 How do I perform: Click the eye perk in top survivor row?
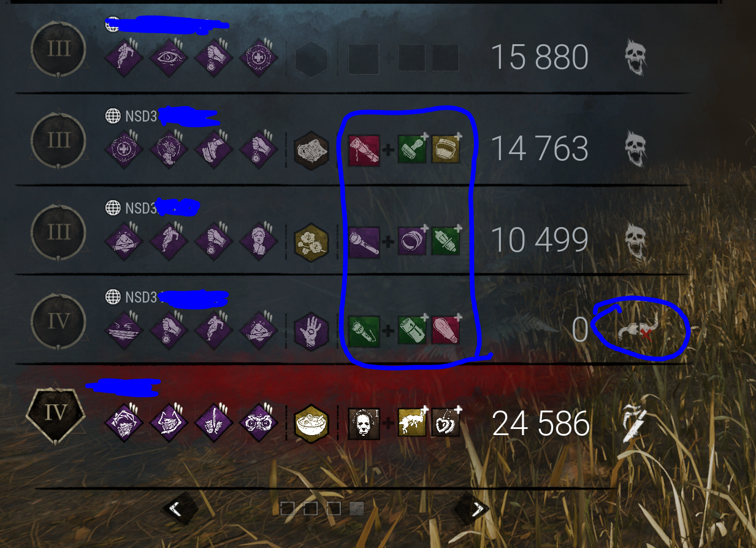pyautogui.click(x=168, y=58)
